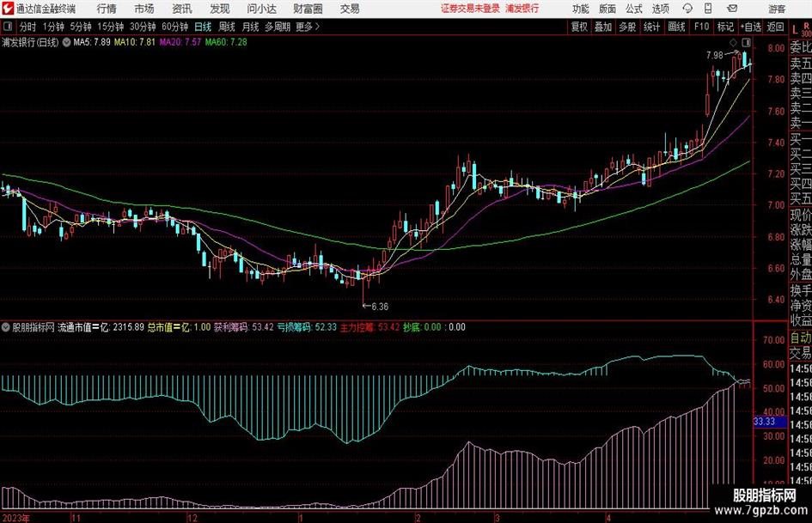Image resolution: width=812 pixels, height=523 pixels.
Task: Click the 2023年 label on the time axis
Action: coord(15,518)
